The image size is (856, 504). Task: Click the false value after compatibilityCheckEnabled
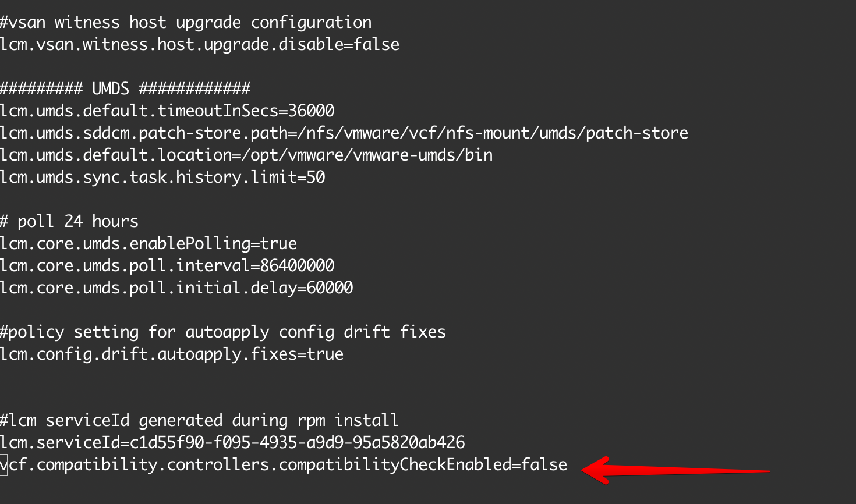pyautogui.click(x=544, y=465)
